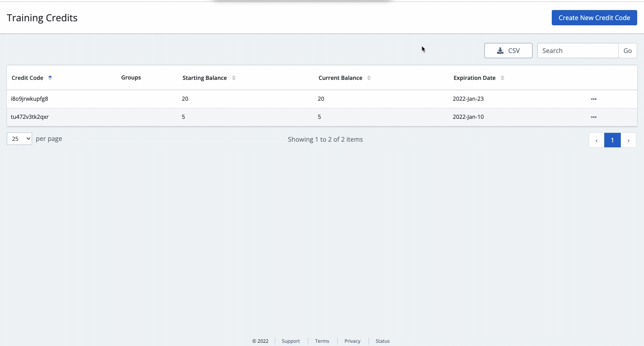Open the Terms footer link
644x346 pixels.
point(322,341)
